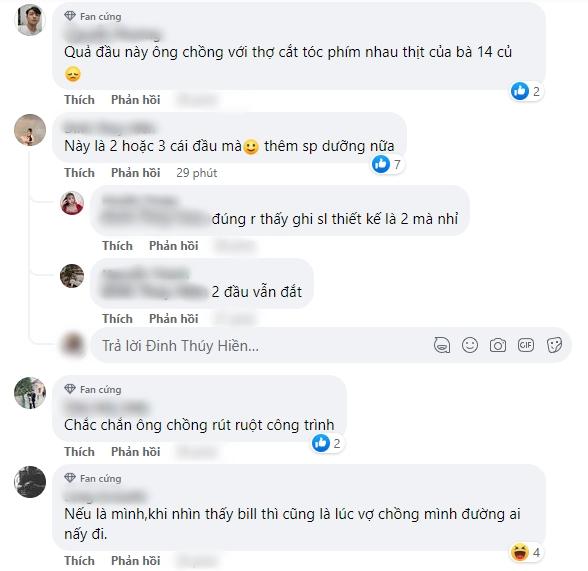The image size is (588, 571).
Task: Open the emoji picker in reply box
Action: click(470, 345)
